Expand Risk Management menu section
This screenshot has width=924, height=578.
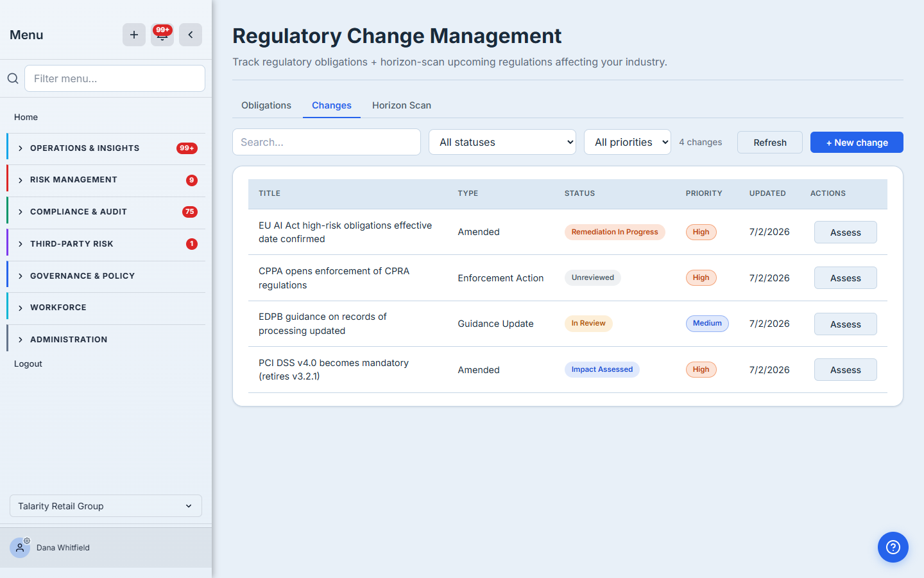tap(106, 180)
